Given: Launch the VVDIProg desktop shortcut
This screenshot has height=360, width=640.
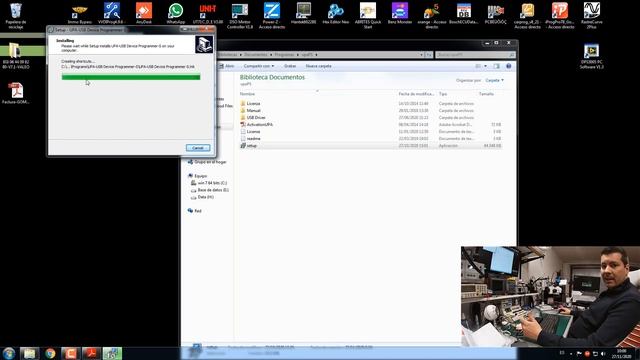Looking at the screenshot, I should 111,13.
